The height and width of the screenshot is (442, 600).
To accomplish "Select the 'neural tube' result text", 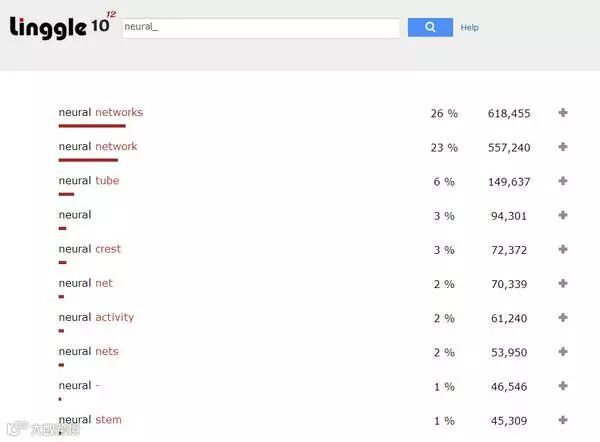I will click(88, 181).
